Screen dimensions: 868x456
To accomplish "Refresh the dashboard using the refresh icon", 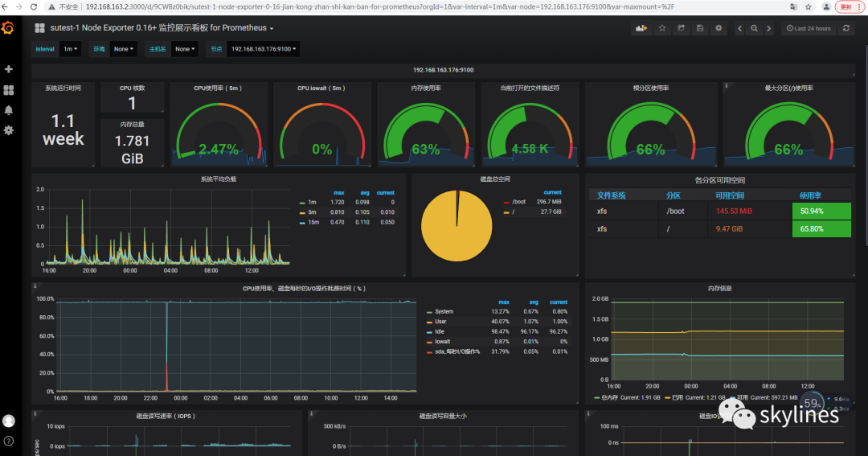I will [846, 28].
